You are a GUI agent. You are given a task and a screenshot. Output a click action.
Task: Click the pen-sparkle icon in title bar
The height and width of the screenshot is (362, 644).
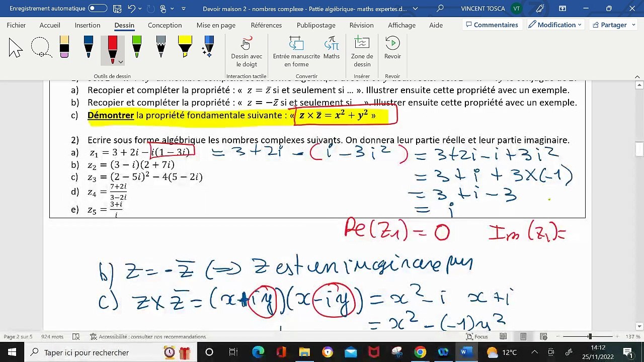pos(540,9)
